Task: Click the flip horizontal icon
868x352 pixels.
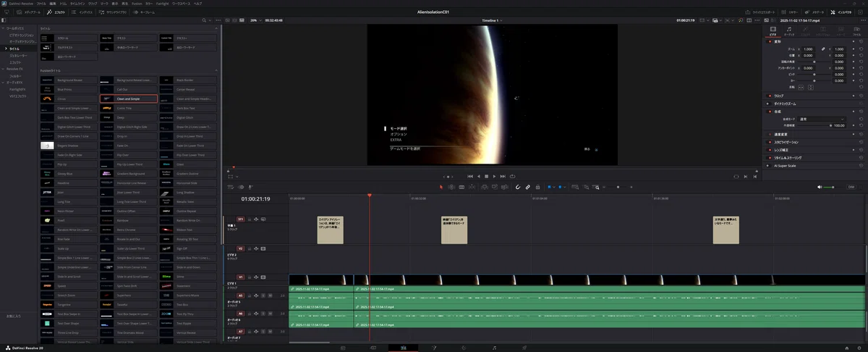Action: coord(800,87)
